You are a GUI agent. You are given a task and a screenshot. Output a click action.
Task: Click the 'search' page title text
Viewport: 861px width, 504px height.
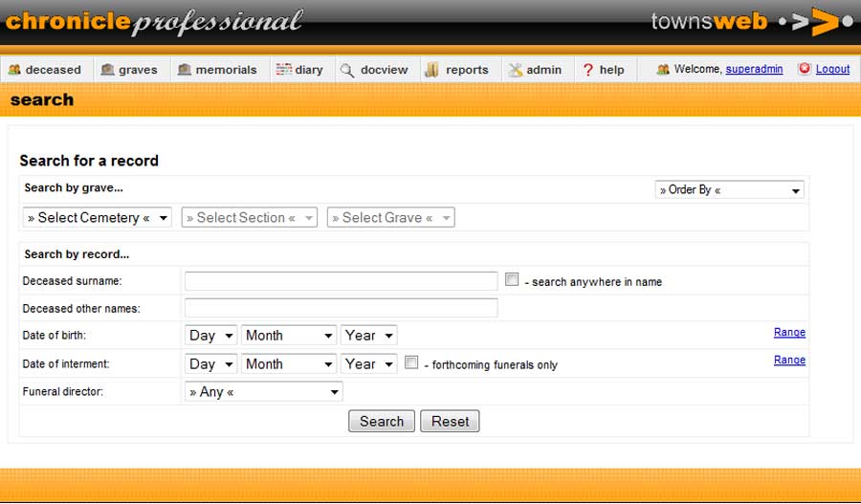pos(42,99)
